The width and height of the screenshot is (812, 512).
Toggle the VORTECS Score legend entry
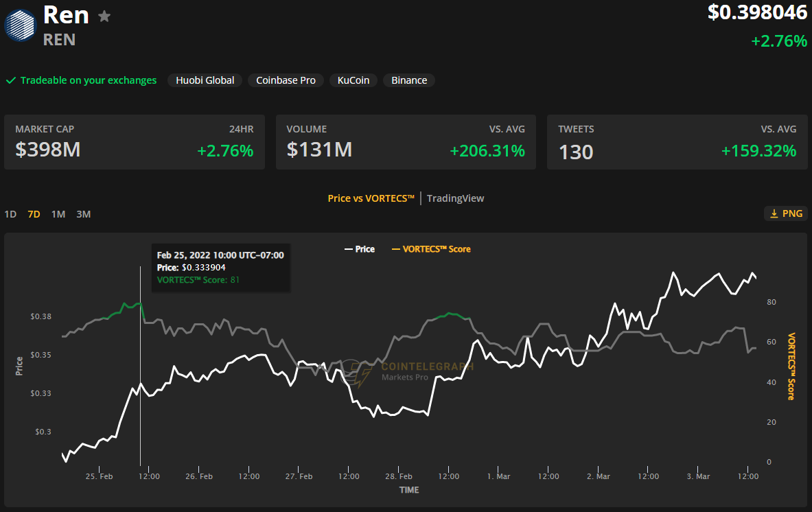431,249
